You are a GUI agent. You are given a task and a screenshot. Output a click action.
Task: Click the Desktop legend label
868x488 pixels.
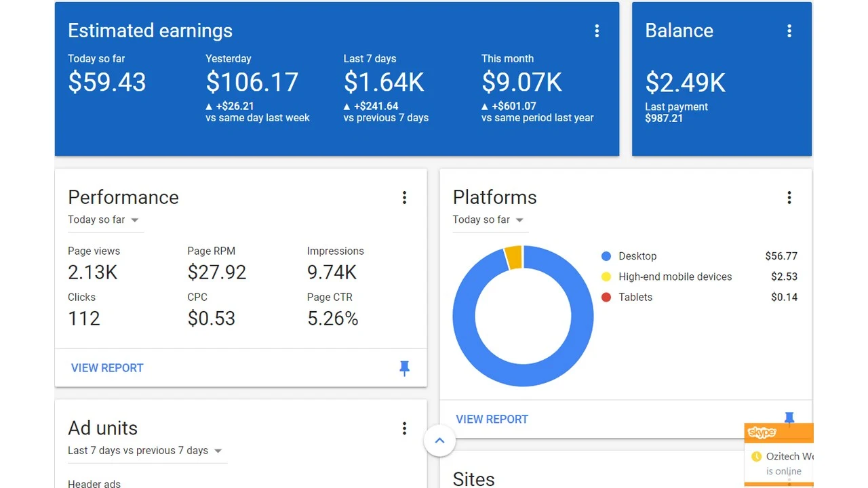[x=637, y=256]
